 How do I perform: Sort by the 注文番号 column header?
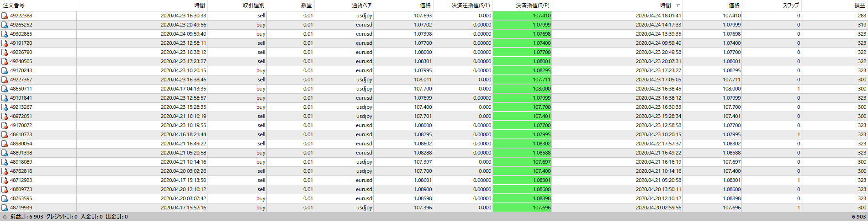pyautogui.click(x=38, y=5)
